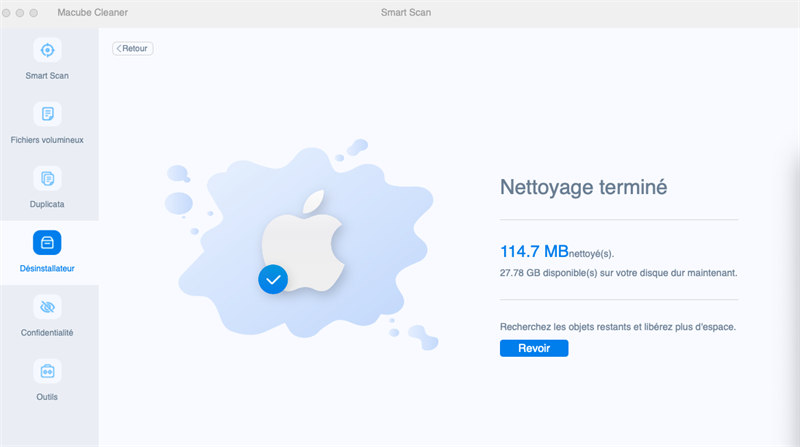Open the Outils toolbox icon

click(47, 371)
